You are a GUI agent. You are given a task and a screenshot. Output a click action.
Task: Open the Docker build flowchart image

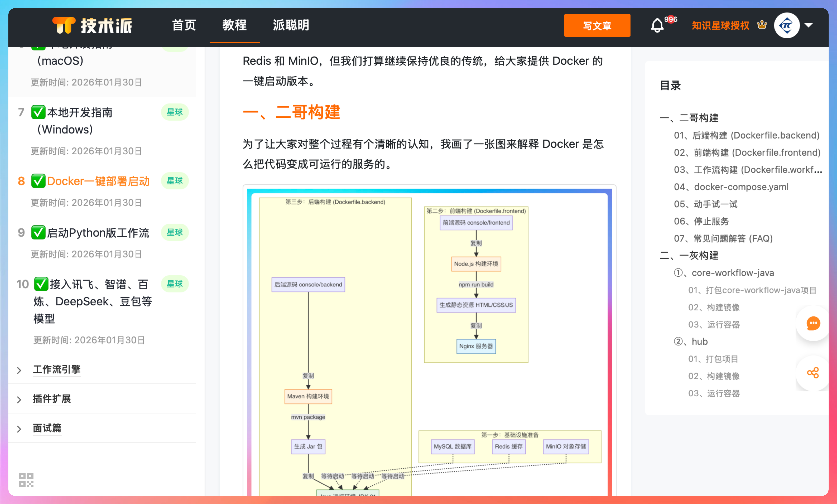tap(429, 340)
